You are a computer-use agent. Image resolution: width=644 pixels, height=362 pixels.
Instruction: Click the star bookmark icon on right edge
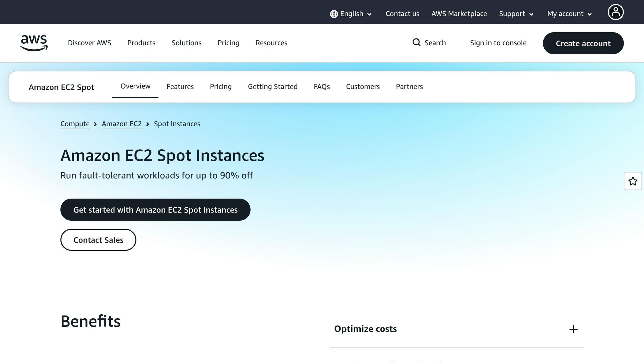(x=633, y=181)
